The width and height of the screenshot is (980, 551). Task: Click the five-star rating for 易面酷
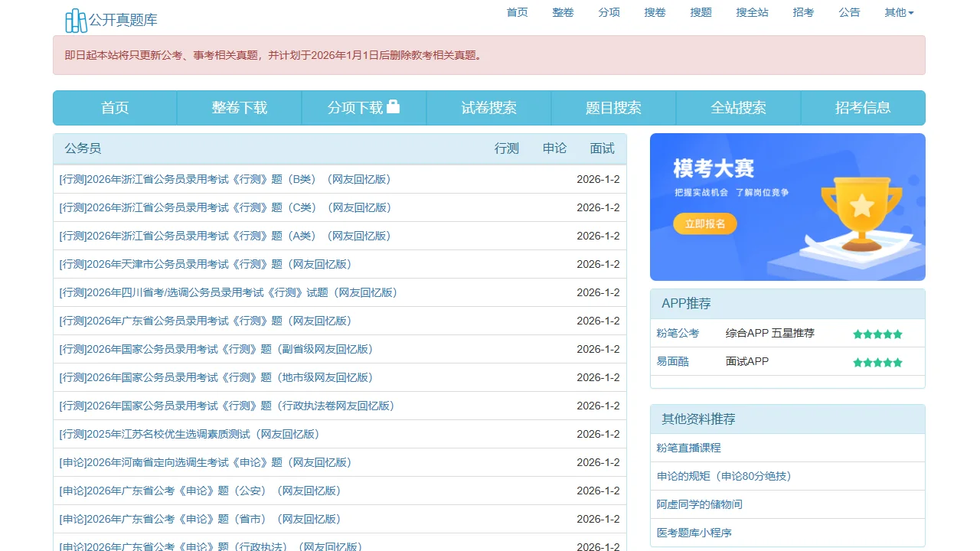877,362
